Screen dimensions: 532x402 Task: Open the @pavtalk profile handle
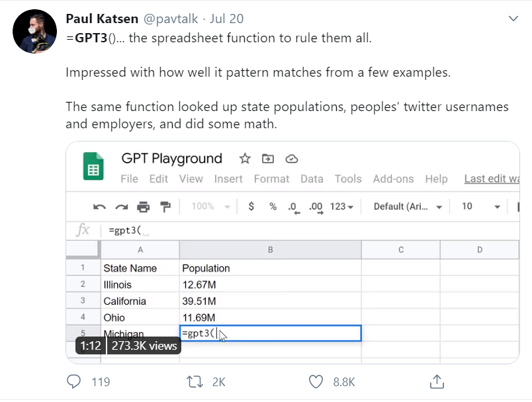pyautogui.click(x=171, y=19)
